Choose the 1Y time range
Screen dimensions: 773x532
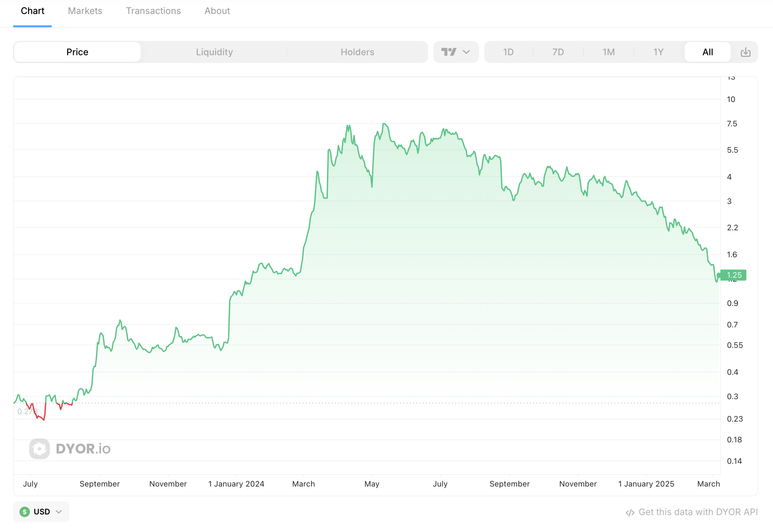658,52
